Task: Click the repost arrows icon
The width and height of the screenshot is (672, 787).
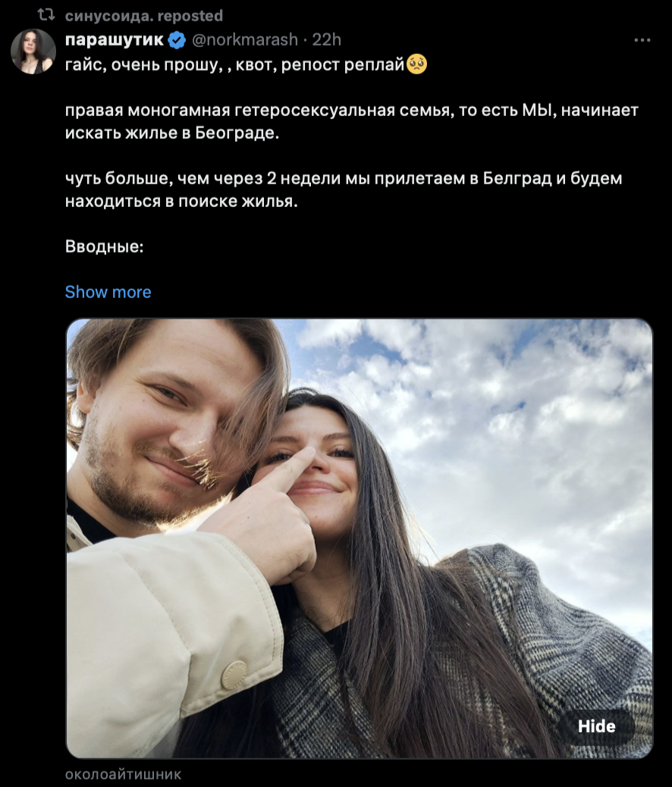Action: (46, 16)
